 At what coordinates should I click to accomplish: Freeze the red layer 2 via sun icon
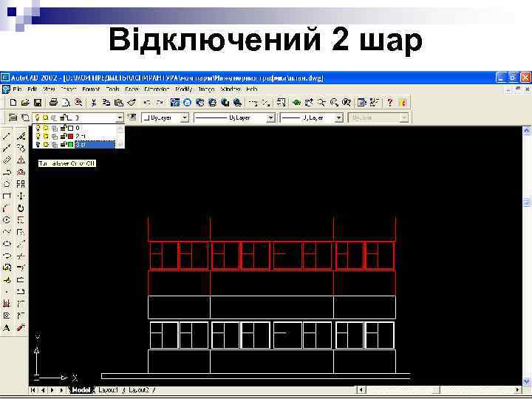pyautogui.click(x=46, y=136)
